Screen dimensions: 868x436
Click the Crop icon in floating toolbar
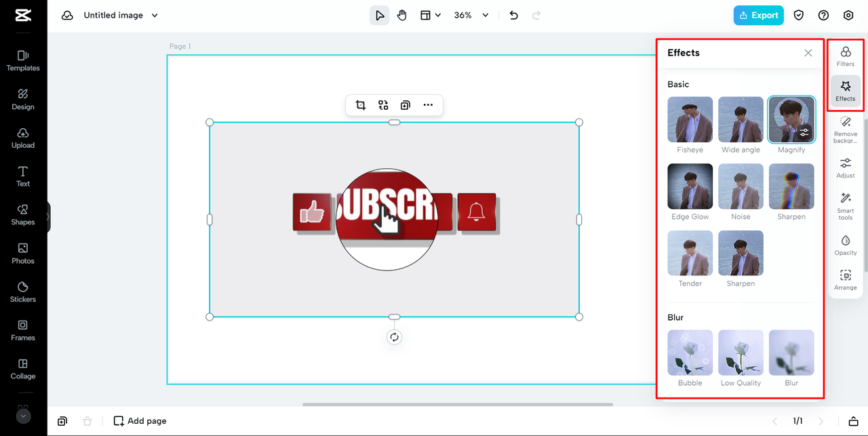(361, 105)
